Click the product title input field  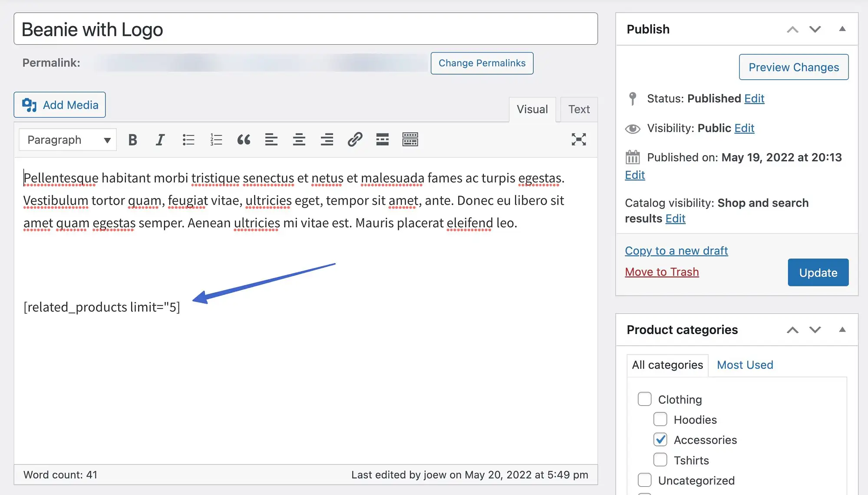(x=306, y=29)
